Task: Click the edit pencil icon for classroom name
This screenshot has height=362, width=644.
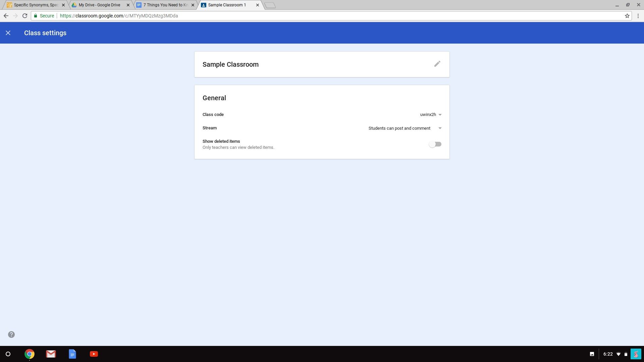Action: point(437,64)
